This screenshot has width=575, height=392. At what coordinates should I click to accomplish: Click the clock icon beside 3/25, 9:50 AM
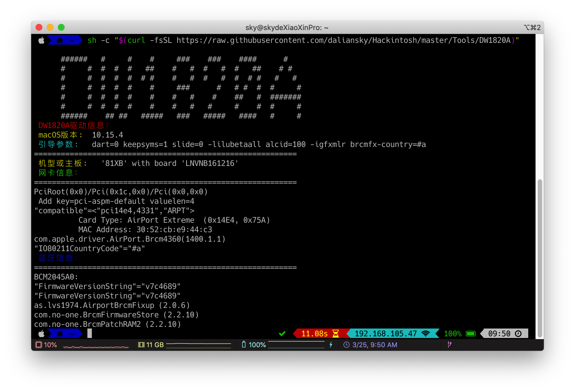pyautogui.click(x=347, y=345)
